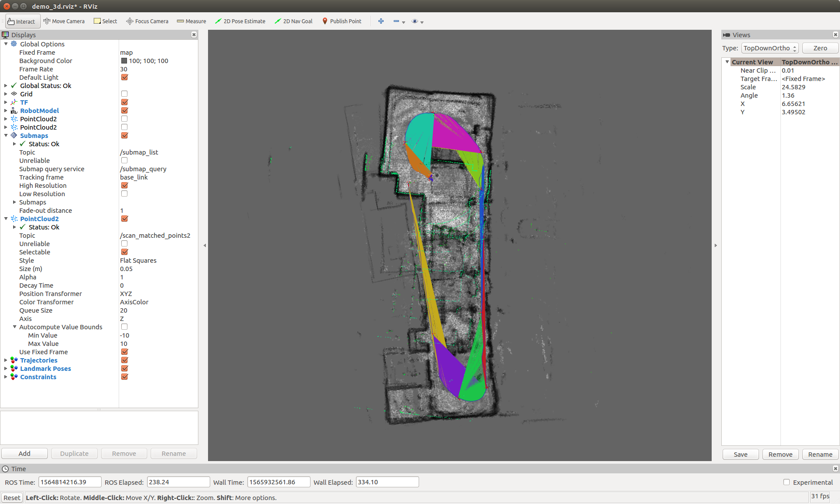Click the Zero button in Views panel

[x=819, y=48]
